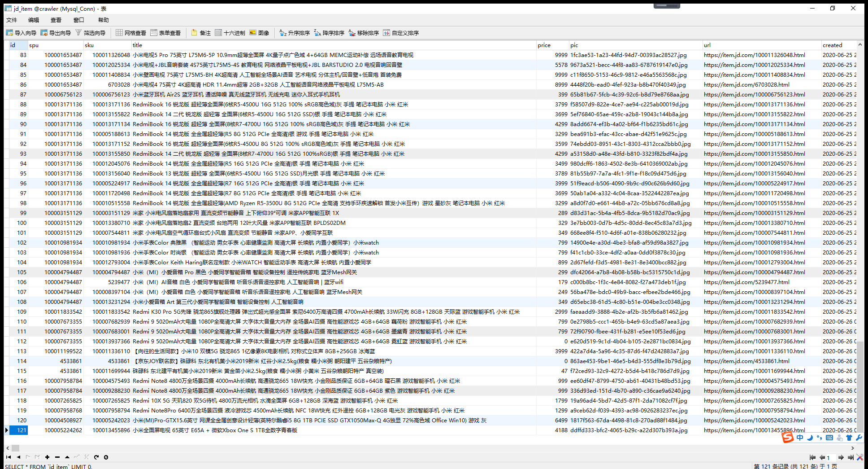Toggle 十六进制 hex view
This screenshot has height=469, width=868.
coord(230,33)
